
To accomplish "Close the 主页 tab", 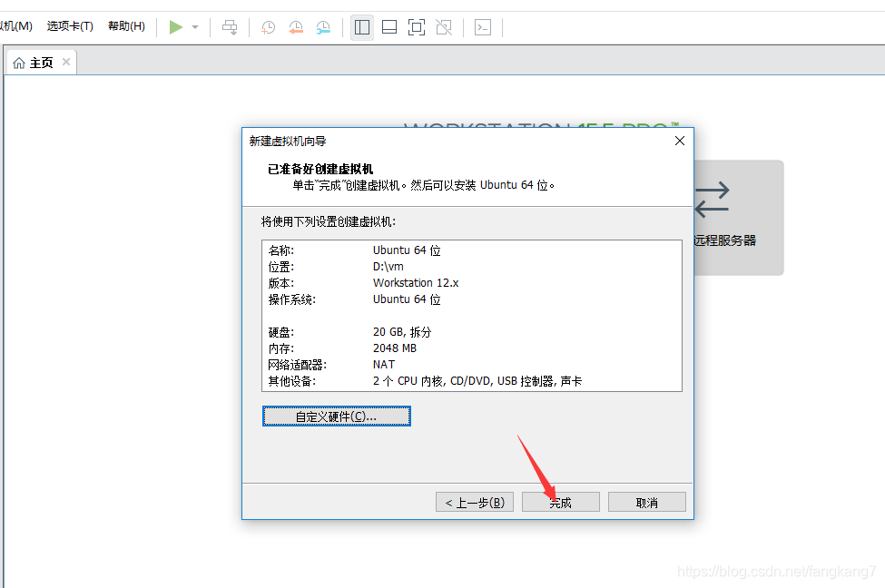I will [x=66, y=62].
